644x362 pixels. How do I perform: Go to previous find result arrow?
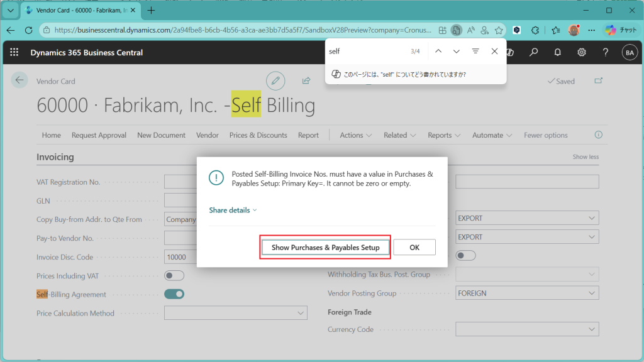coord(438,51)
